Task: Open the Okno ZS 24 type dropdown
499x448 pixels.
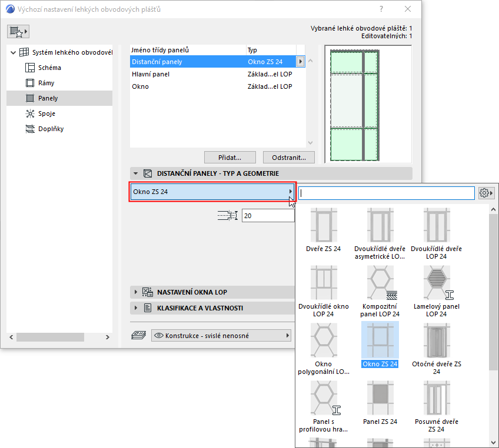Action: (x=212, y=192)
